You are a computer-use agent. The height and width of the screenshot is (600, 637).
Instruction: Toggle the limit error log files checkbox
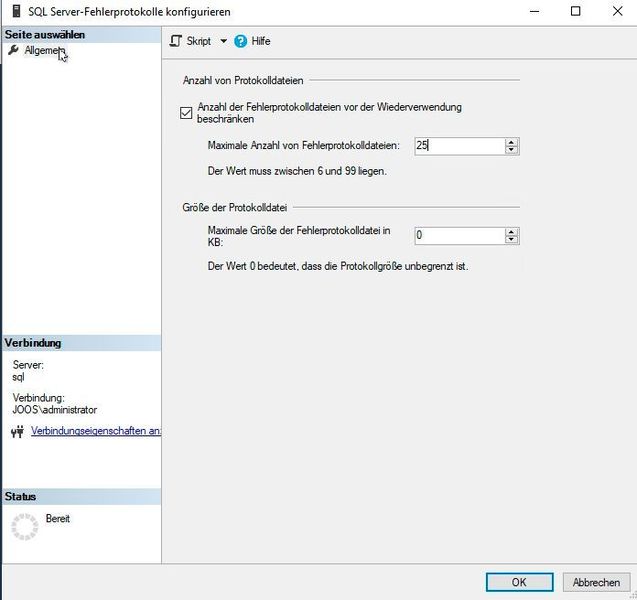pos(186,113)
